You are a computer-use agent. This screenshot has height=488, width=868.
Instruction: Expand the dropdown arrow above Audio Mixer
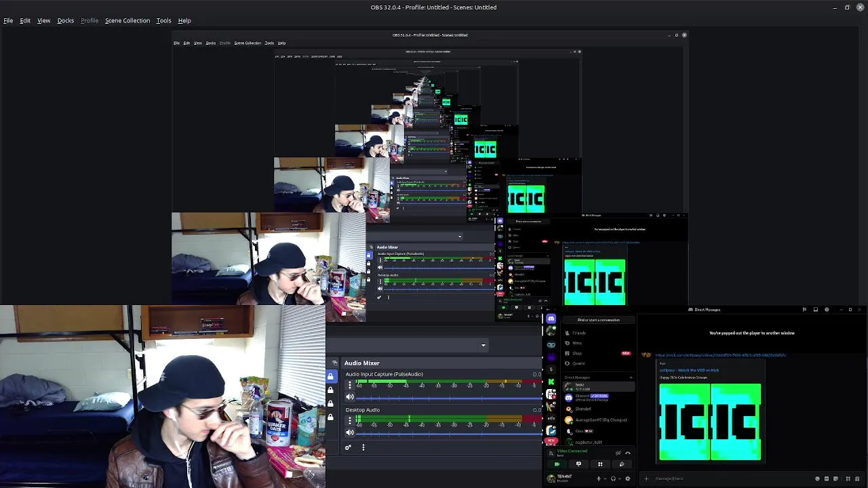click(484, 346)
